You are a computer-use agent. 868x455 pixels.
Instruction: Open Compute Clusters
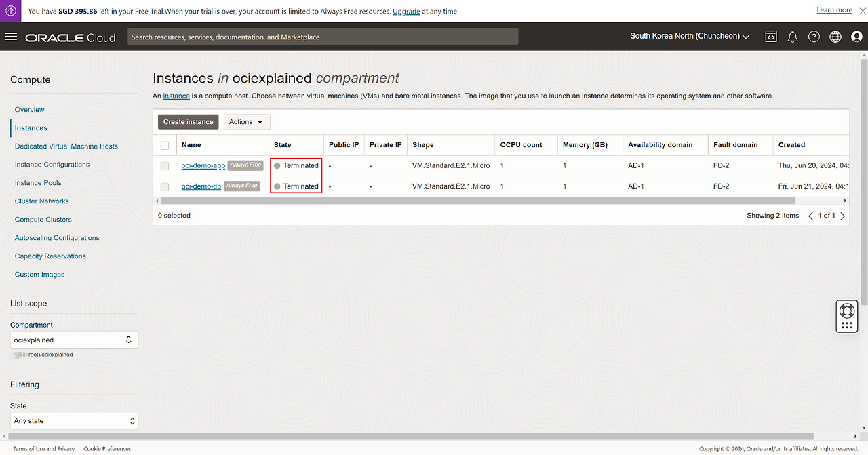(43, 219)
